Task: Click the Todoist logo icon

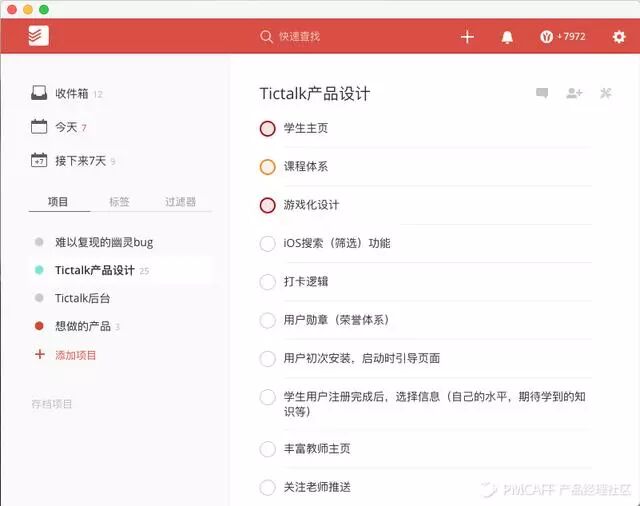Action: click(38, 36)
